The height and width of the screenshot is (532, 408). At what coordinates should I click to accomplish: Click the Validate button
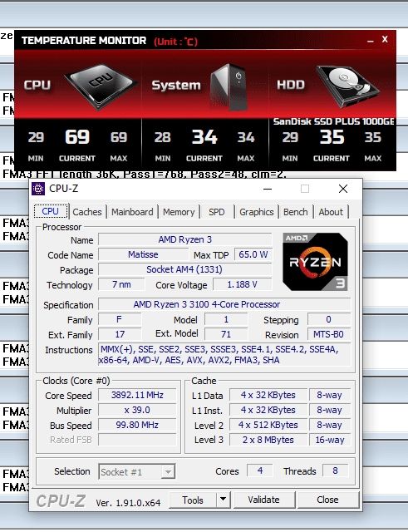[264, 500]
